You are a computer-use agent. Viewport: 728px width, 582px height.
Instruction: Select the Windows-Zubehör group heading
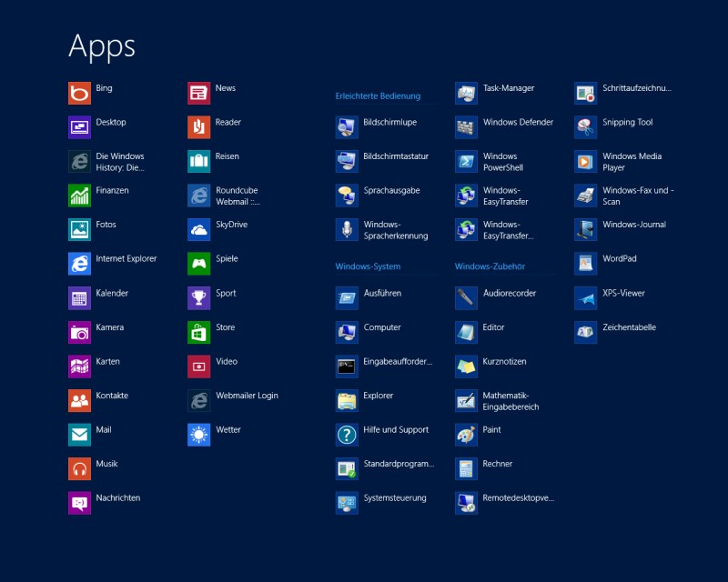(490, 266)
